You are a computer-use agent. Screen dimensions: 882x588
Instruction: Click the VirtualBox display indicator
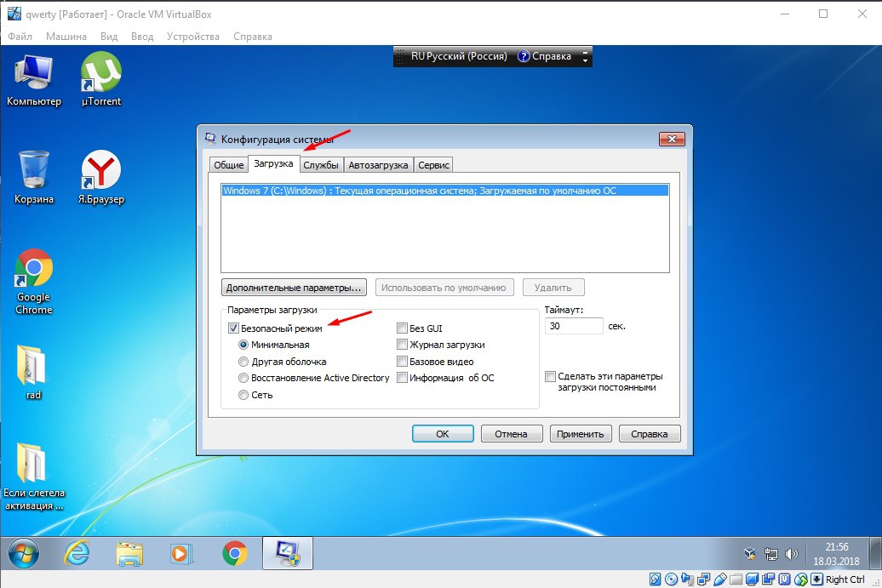point(752,579)
